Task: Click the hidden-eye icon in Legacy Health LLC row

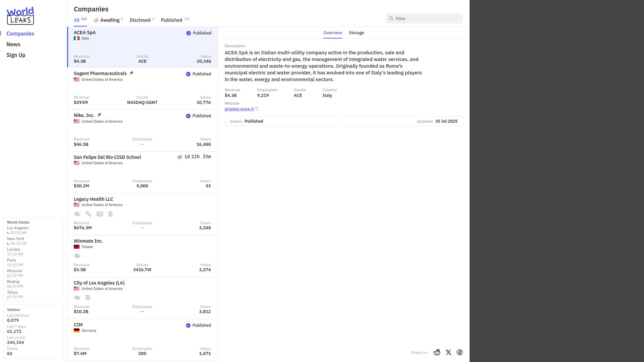Action: click(x=77, y=214)
